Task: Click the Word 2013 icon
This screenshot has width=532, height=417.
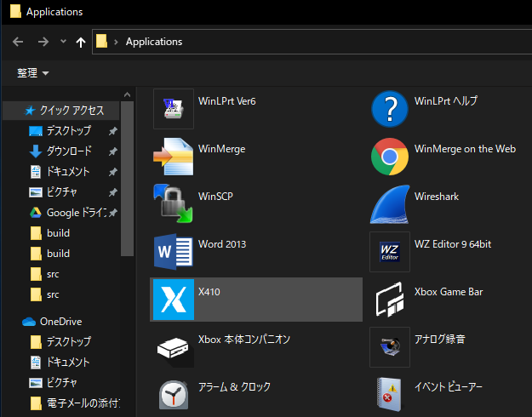Action: [x=174, y=252]
